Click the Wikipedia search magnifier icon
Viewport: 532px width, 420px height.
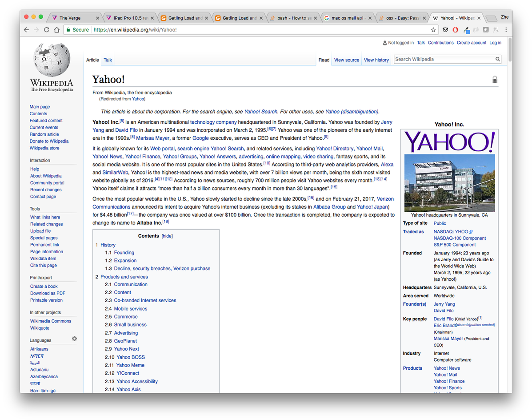(x=497, y=59)
